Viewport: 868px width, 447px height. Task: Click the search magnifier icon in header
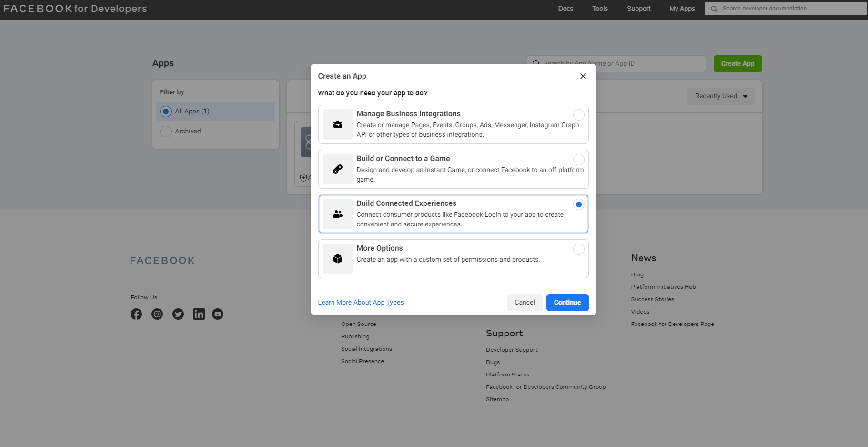tap(714, 9)
